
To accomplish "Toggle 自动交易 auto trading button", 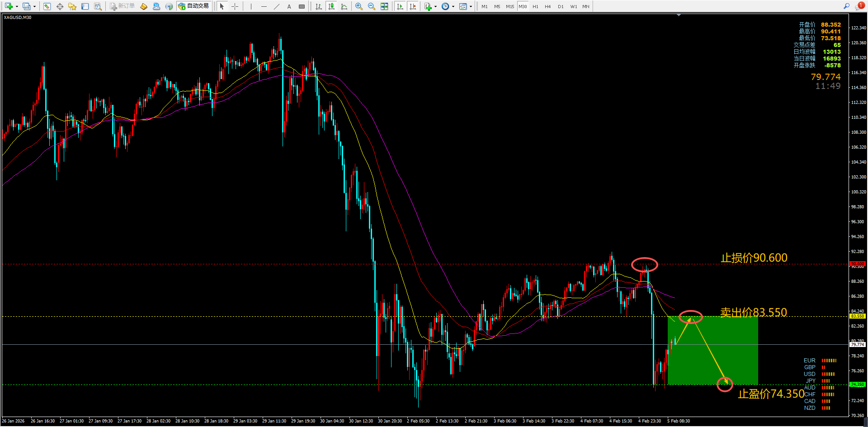I will [x=194, y=6].
